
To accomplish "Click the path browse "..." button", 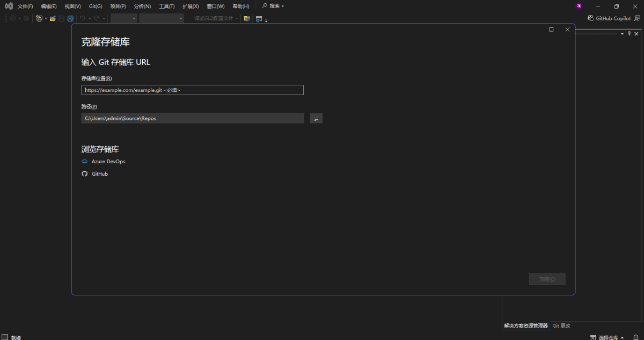I will tap(316, 118).
